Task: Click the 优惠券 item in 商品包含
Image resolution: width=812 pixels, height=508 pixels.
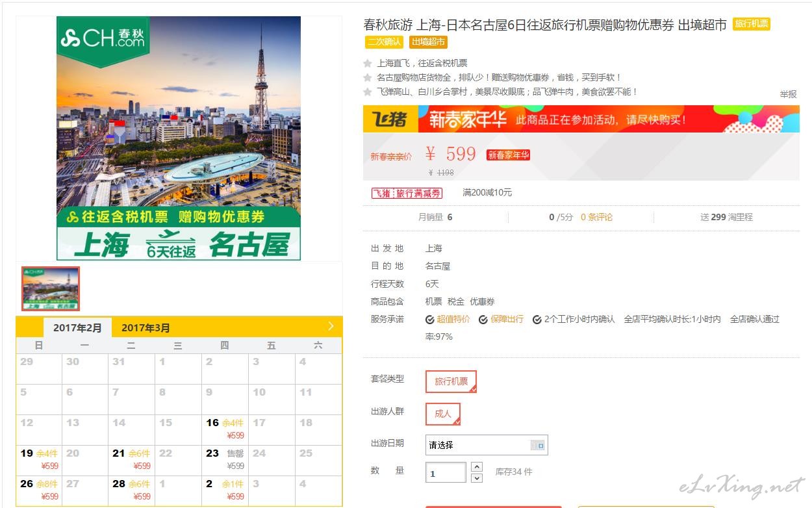Action: coord(482,301)
